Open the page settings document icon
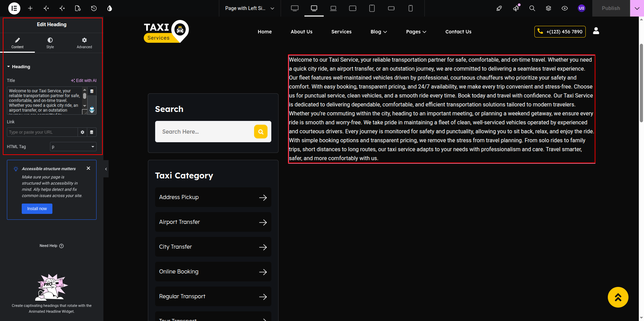The image size is (644, 321). pyautogui.click(x=78, y=8)
